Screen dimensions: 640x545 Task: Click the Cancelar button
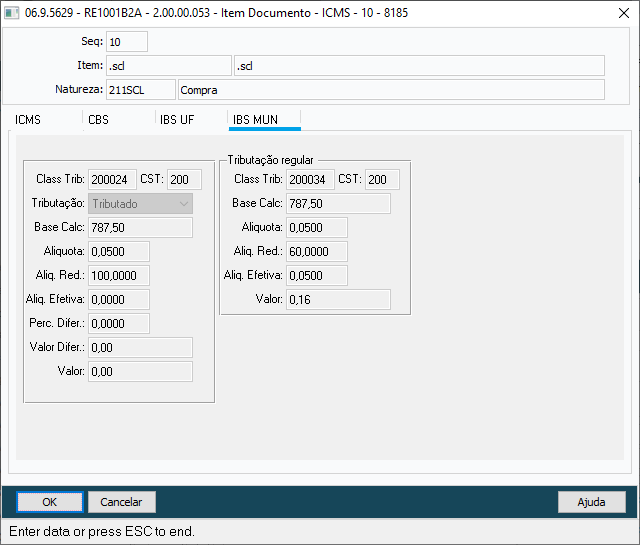[x=121, y=502]
